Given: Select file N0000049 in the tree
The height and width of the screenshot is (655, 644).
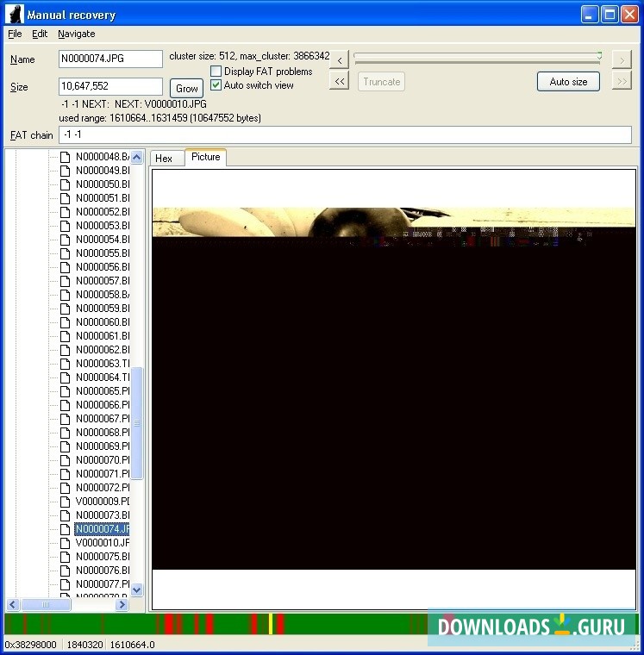Looking at the screenshot, I should (x=103, y=171).
